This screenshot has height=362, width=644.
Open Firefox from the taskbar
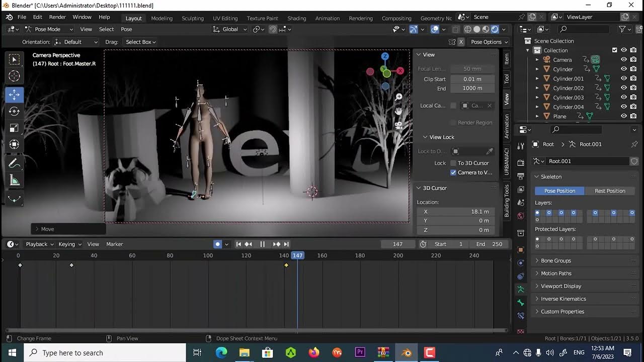pos(314,352)
